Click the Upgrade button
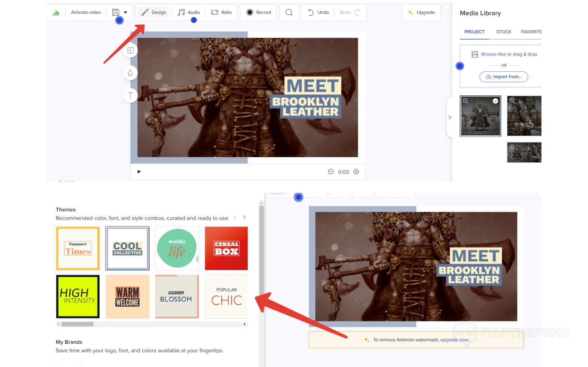Screen dimensions: 588x367 pos(421,12)
